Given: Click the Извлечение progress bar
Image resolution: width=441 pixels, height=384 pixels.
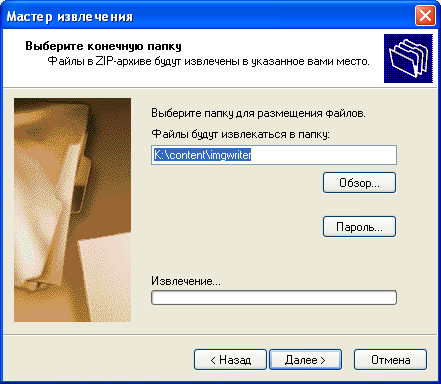Looking at the screenshot, I should 274,298.
